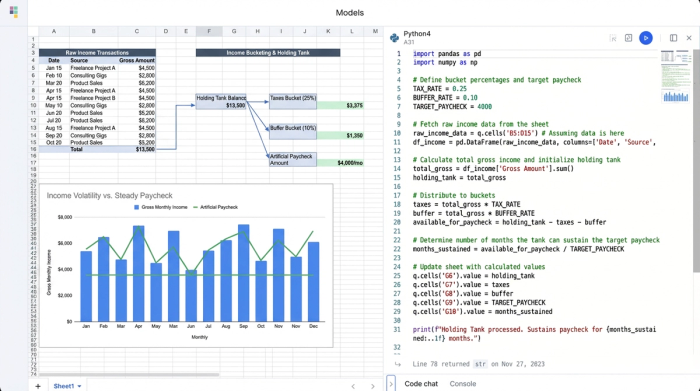Viewport: 700px width, 391px height.
Task: Run the Python4 code cell
Action: (x=646, y=38)
